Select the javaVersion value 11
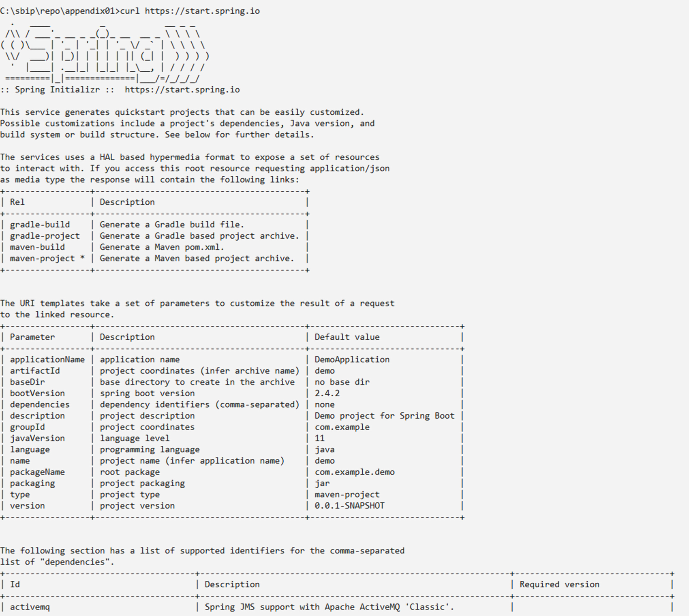 pos(319,438)
